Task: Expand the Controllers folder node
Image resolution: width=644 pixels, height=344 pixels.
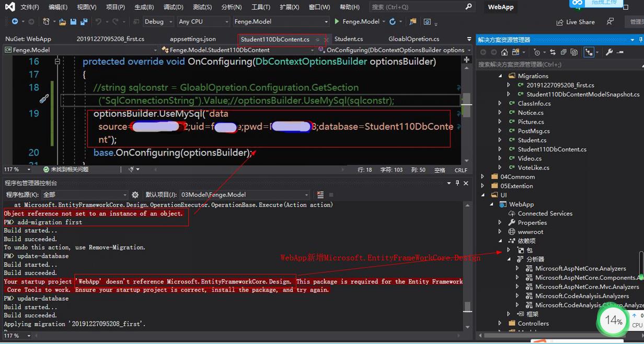Action: [500, 323]
